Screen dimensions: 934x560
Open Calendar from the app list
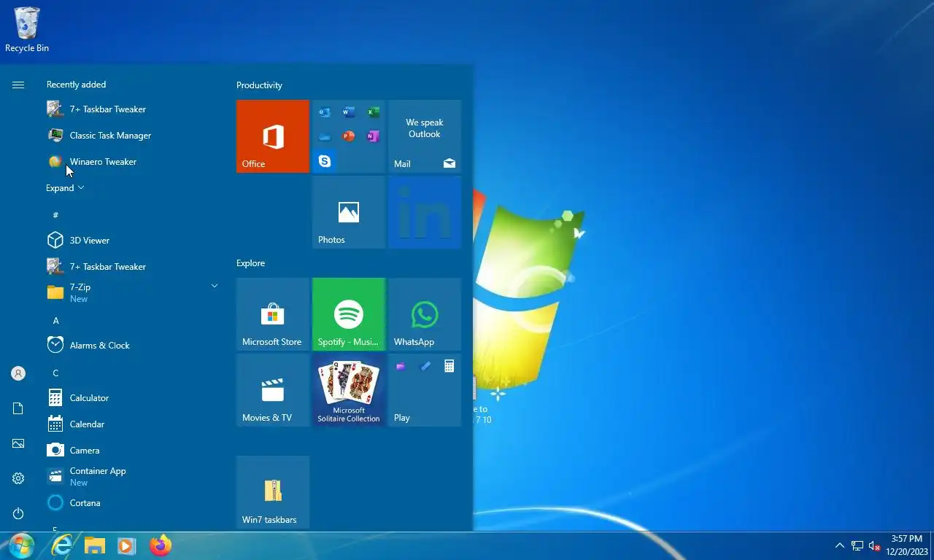[x=133, y=424]
